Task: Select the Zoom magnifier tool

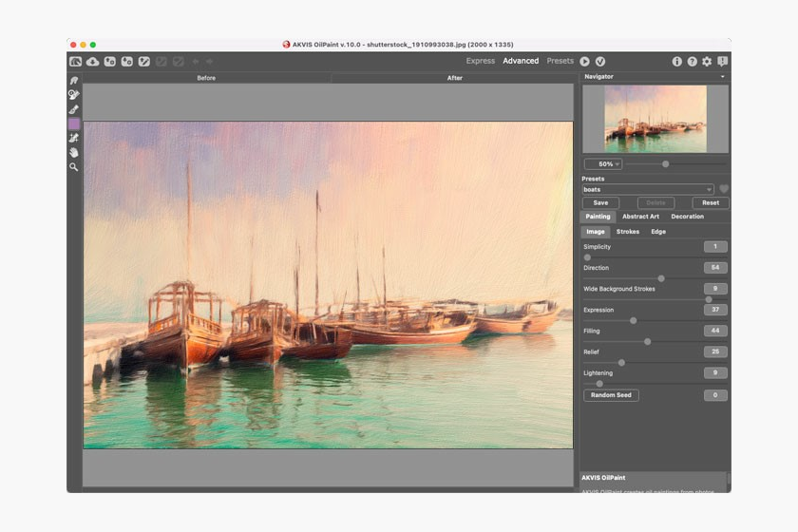Action: point(74,167)
